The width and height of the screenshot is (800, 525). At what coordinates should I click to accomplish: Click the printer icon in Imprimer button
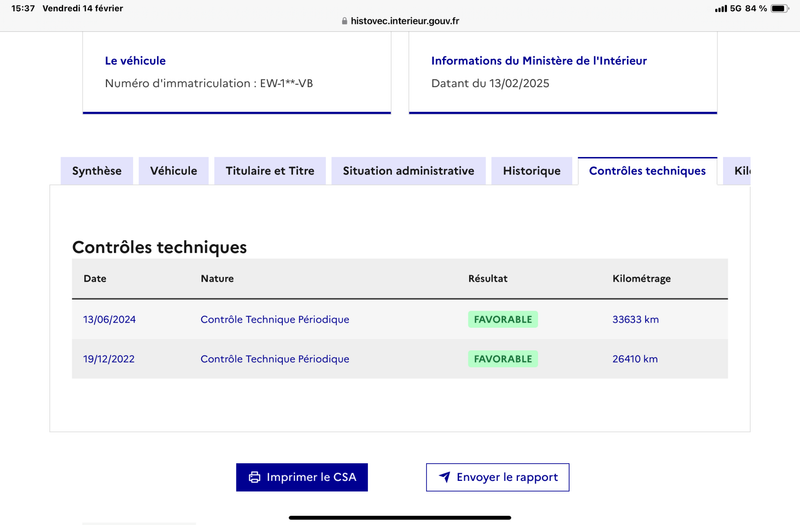(254, 477)
